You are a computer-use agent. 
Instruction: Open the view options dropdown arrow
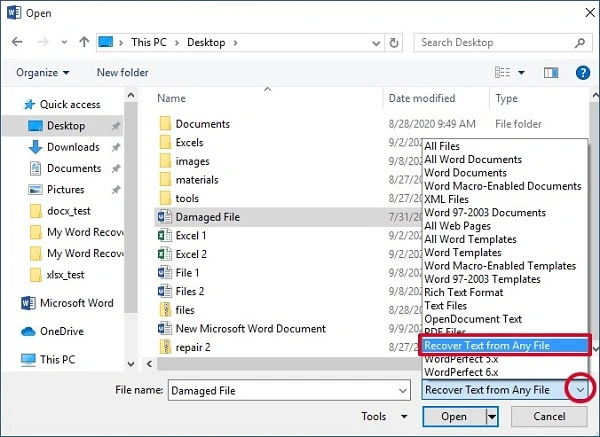click(521, 72)
